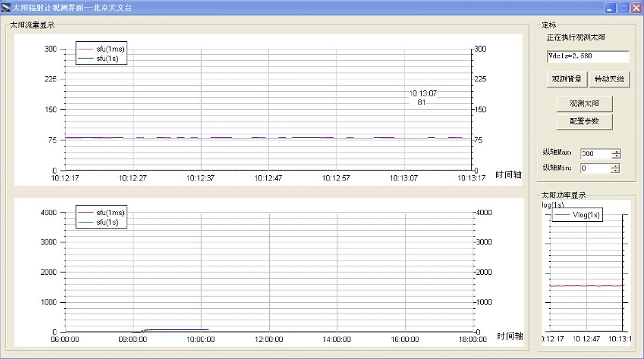Screen dimensions: 644x359
Task: Click the 观测背景 button
Action: (566, 79)
